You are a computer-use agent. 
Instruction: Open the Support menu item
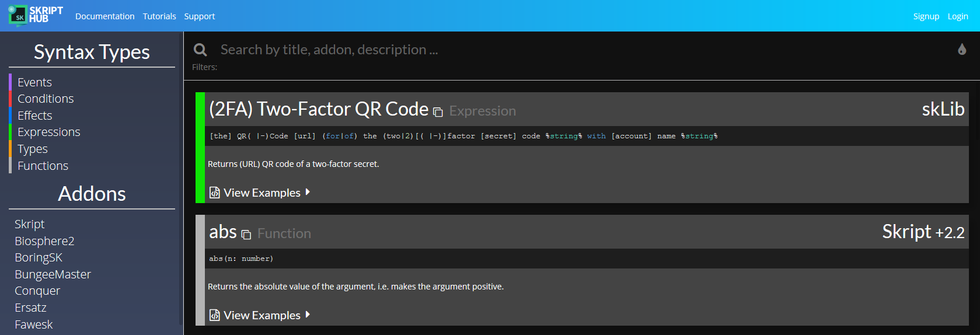200,16
